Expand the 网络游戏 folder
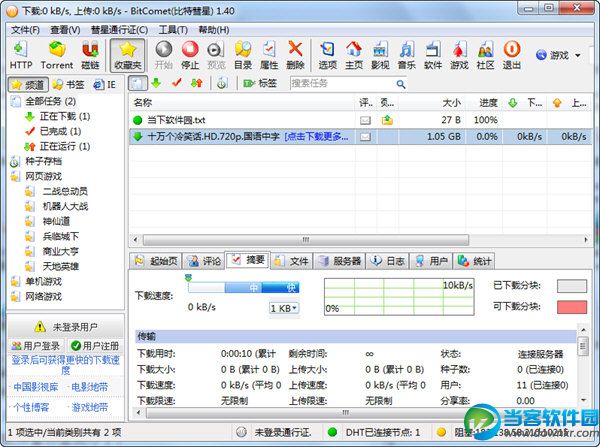This screenshot has width=600, height=447. pos(43,297)
